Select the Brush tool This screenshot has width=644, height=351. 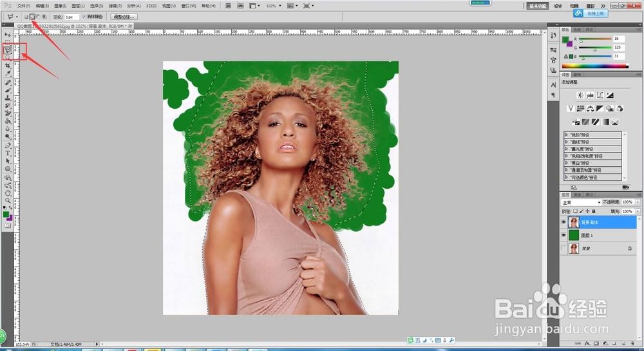coord(7,90)
